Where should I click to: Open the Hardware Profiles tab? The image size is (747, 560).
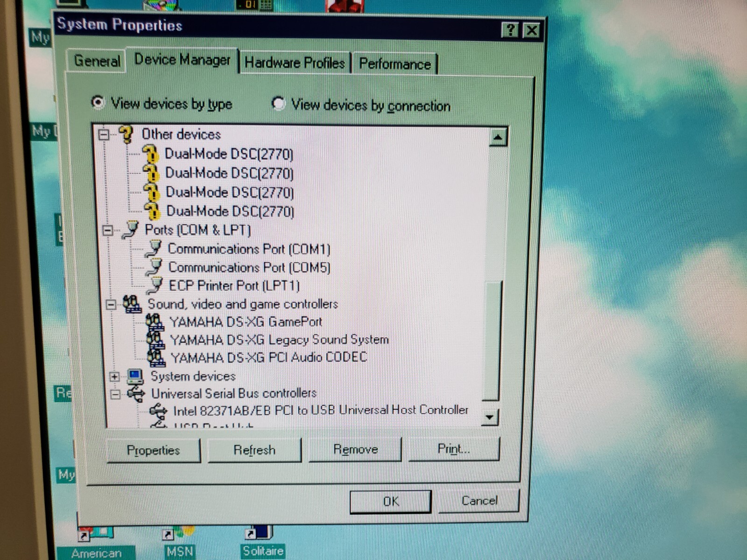point(295,63)
